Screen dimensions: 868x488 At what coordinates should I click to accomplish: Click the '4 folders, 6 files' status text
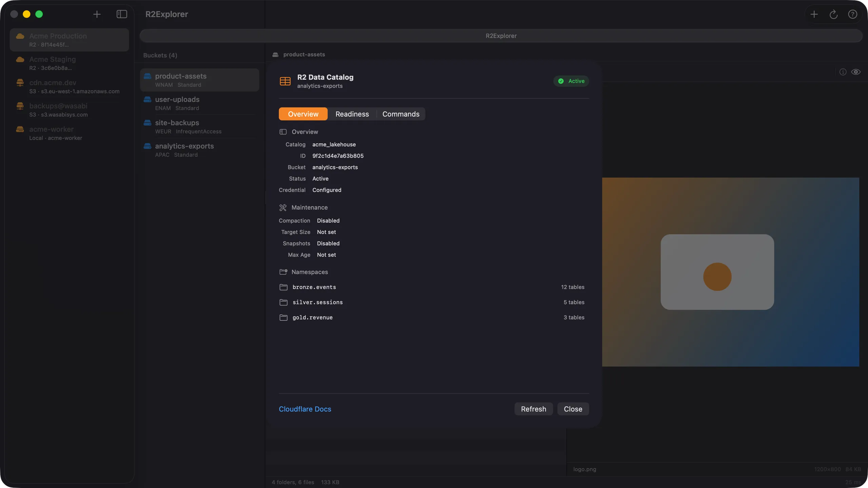click(293, 482)
